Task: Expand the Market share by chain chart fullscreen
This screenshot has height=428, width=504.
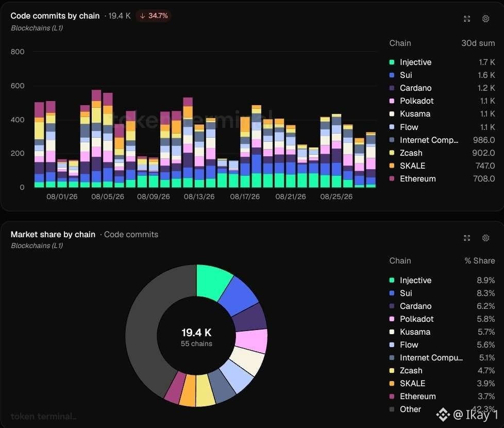Action: point(467,238)
